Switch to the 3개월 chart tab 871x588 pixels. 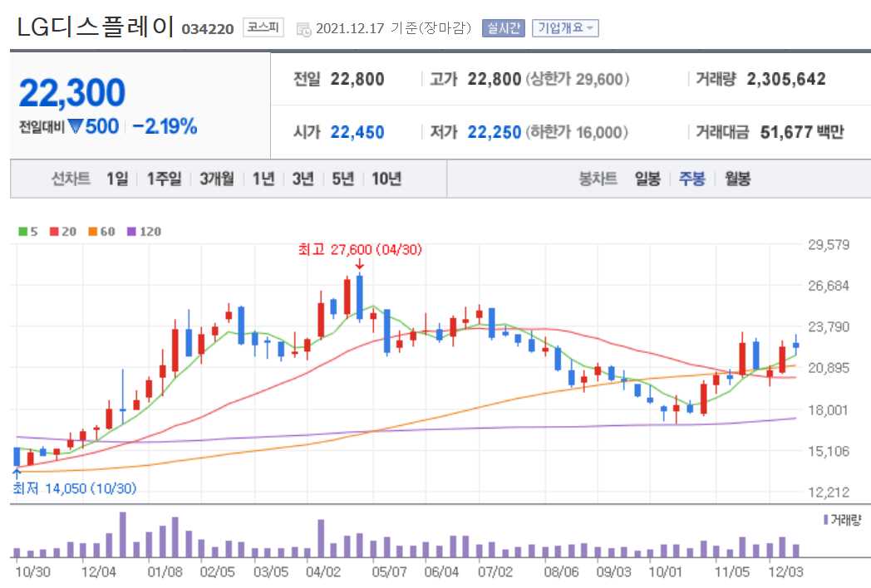pos(217,178)
